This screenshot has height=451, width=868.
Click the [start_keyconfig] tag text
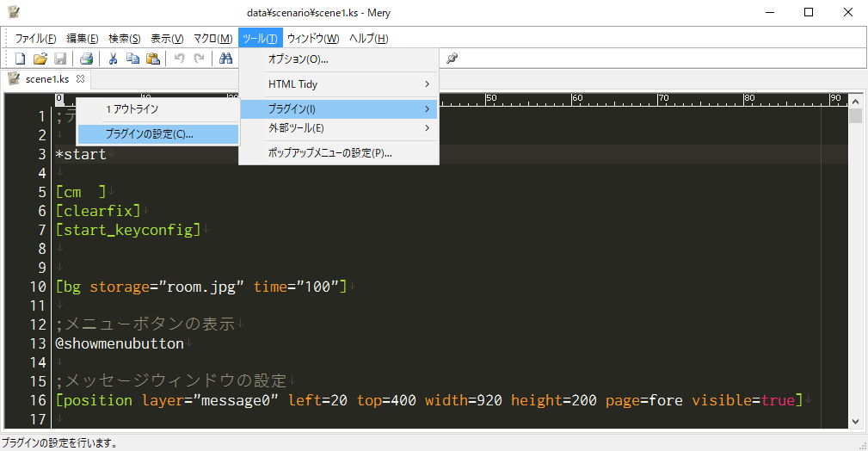128,230
